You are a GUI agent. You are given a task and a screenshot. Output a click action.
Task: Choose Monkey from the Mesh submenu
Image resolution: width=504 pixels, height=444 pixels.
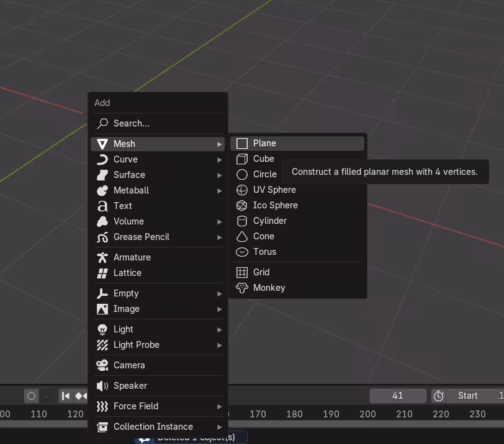click(297, 288)
